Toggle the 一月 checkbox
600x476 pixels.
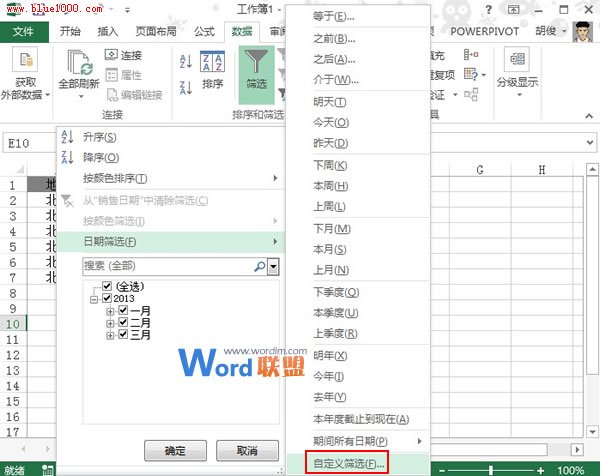pyautogui.click(x=123, y=310)
